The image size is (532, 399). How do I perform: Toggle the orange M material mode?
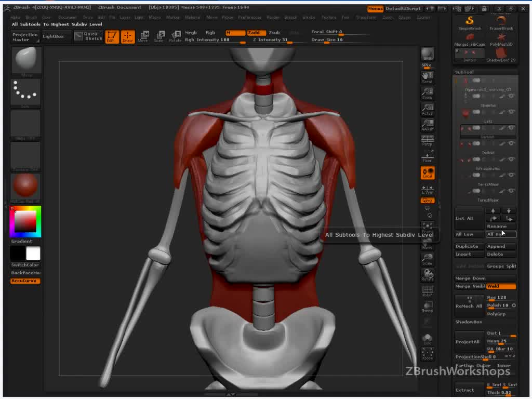pos(235,33)
